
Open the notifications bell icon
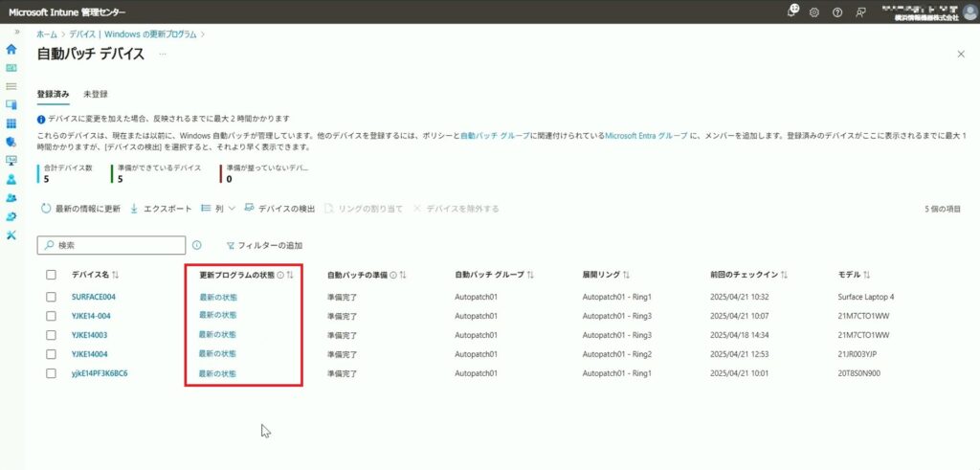click(793, 11)
